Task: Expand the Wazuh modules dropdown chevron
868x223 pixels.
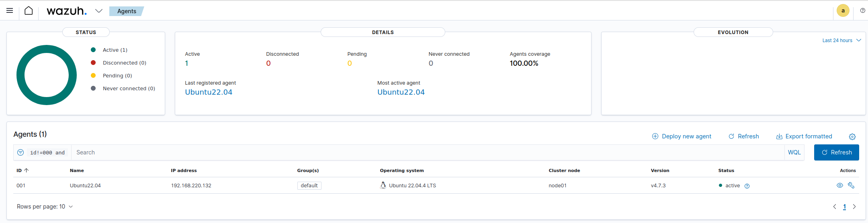Action: click(x=99, y=11)
